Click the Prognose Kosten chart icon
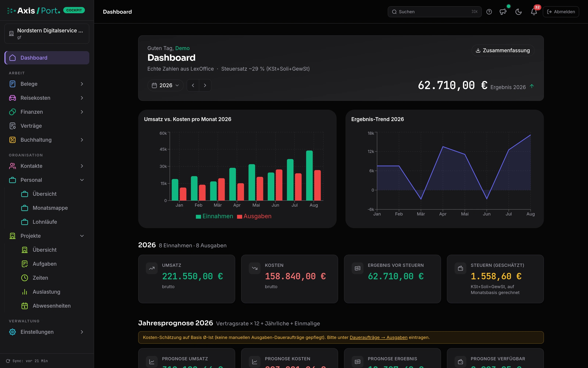This screenshot has width=588, height=368. tap(255, 362)
